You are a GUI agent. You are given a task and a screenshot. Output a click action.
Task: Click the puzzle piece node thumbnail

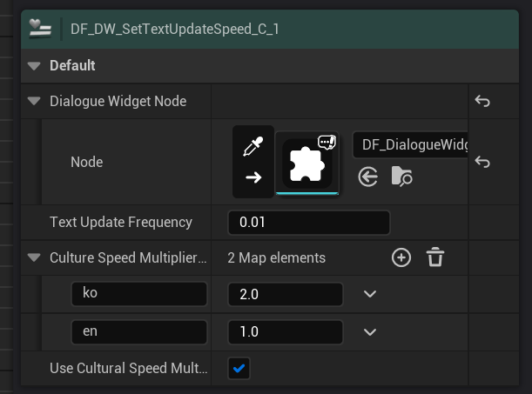tap(306, 163)
